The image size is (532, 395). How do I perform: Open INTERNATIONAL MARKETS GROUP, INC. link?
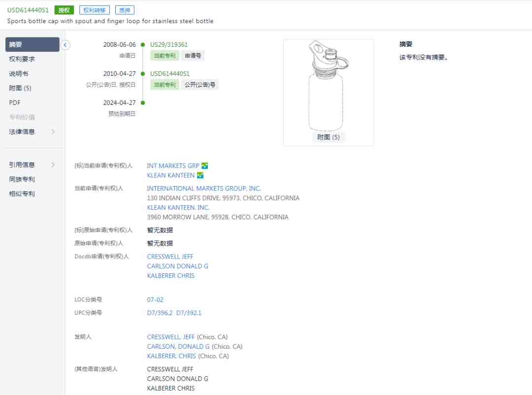204,188
